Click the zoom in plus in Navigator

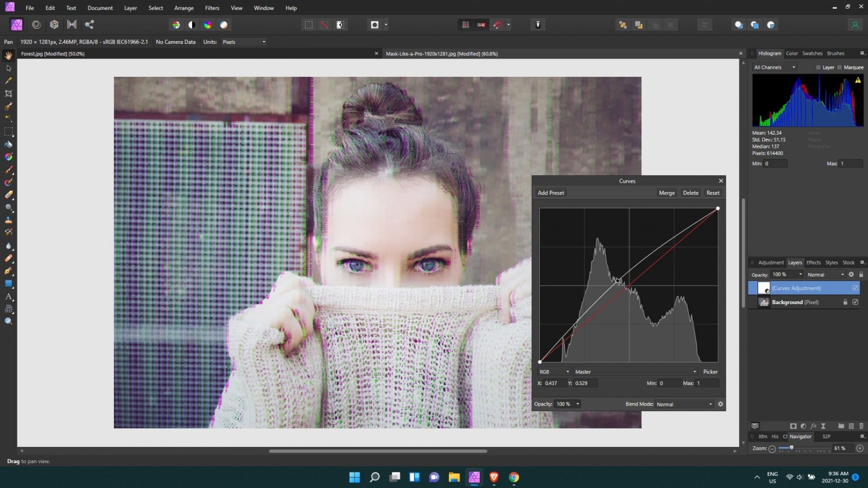(859, 449)
